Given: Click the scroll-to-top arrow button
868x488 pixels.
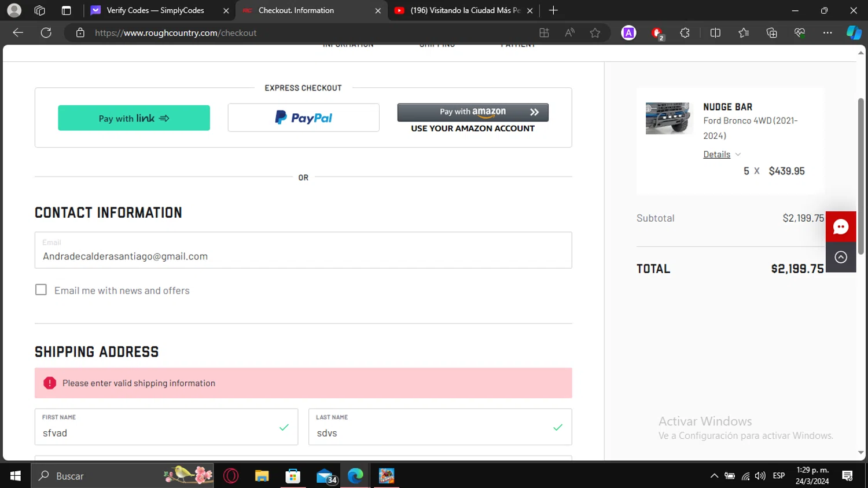Looking at the screenshot, I should click(841, 257).
